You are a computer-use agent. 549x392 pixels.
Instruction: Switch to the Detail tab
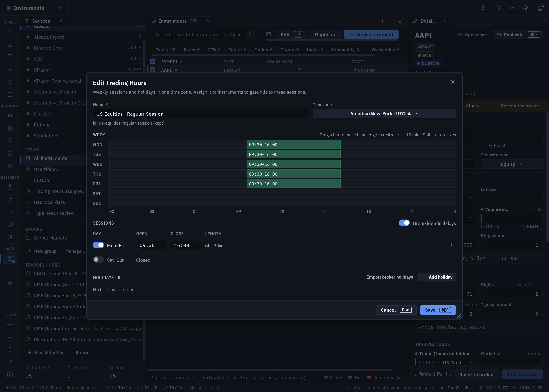tap(427, 21)
